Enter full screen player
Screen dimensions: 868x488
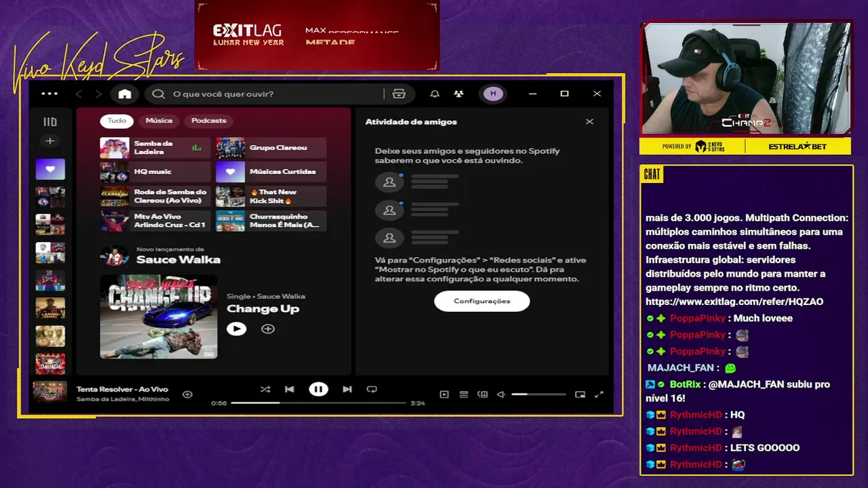599,394
